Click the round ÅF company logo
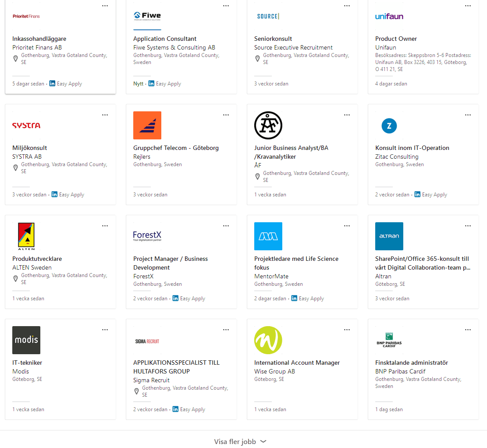487x448 pixels. pyautogui.click(x=268, y=125)
